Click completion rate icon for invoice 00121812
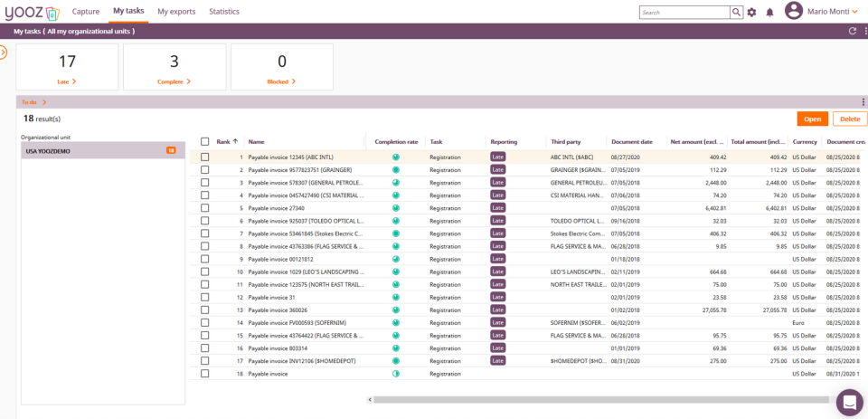This screenshot has height=419, width=868. 396,259
